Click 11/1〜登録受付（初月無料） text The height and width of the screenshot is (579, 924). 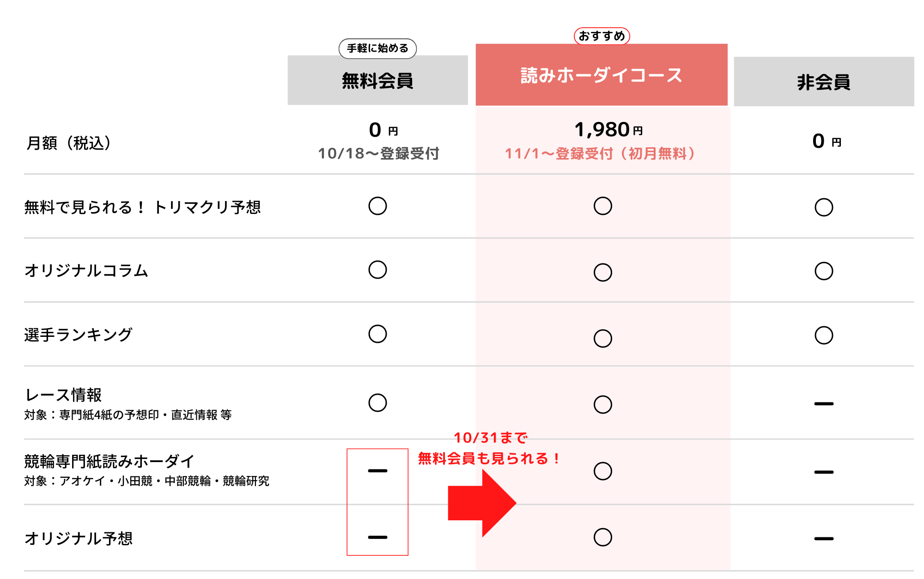click(600, 153)
